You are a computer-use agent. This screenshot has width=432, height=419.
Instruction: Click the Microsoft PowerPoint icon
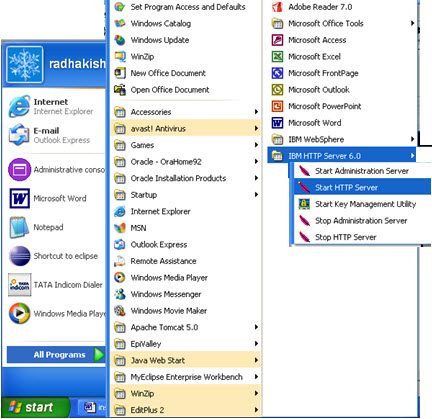(277, 106)
